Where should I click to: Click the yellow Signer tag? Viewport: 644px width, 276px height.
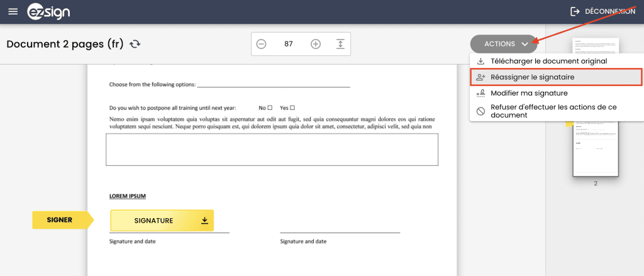point(61,220)
